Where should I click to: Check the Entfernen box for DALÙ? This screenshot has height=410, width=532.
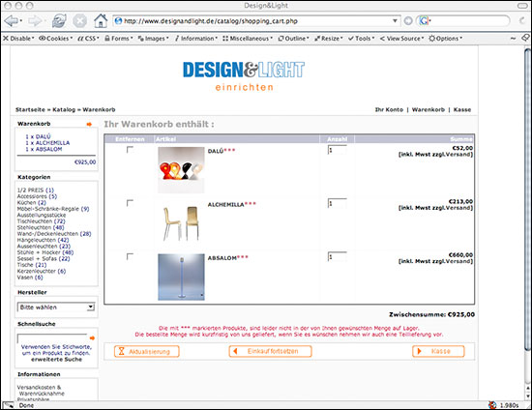[x=130, y=150]
